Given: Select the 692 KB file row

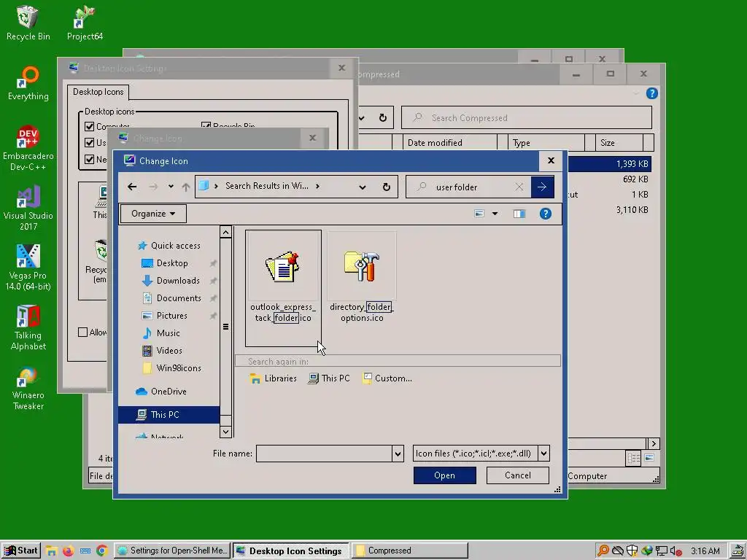Looking at the screenshot, I should pos(610,179).
